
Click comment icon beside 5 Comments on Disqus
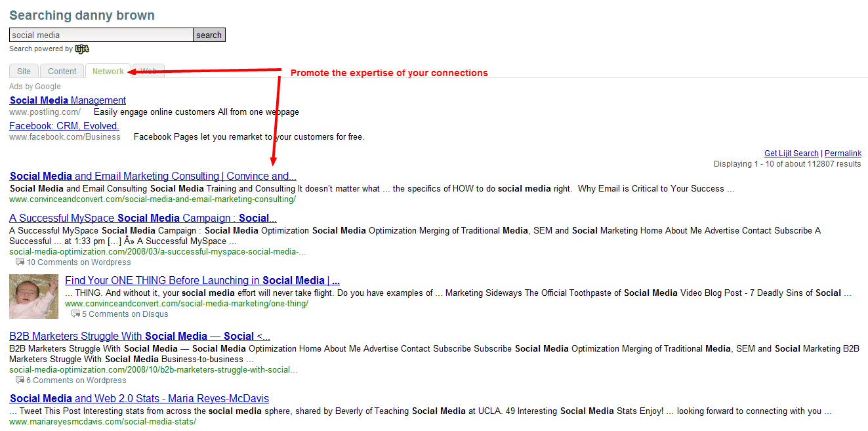coord(75,314)
